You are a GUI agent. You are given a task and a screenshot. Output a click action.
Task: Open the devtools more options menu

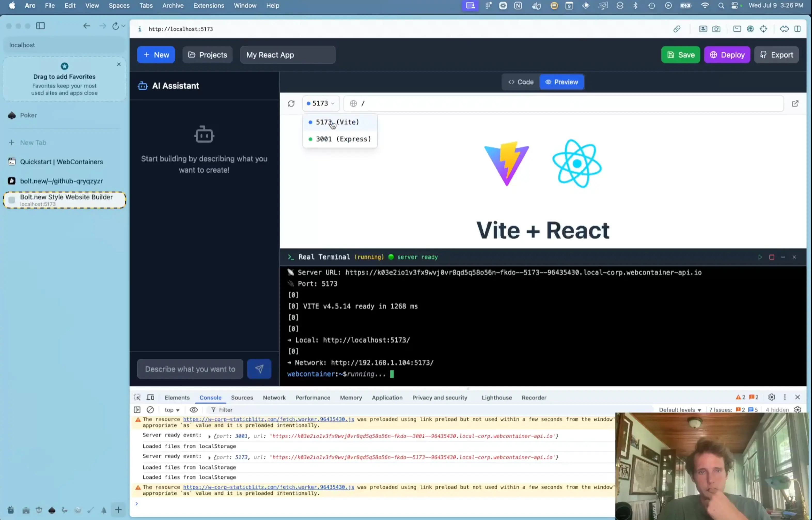(785, 397)
